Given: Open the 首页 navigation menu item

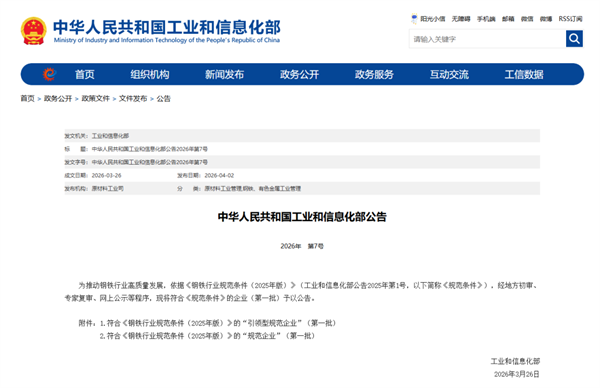Looking at the screenshot, I should point(85,74).
